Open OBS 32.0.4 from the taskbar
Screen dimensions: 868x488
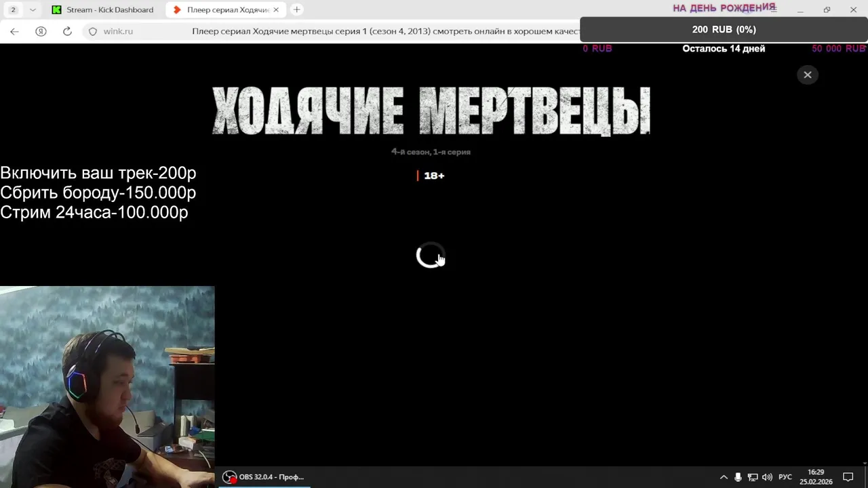264,477
